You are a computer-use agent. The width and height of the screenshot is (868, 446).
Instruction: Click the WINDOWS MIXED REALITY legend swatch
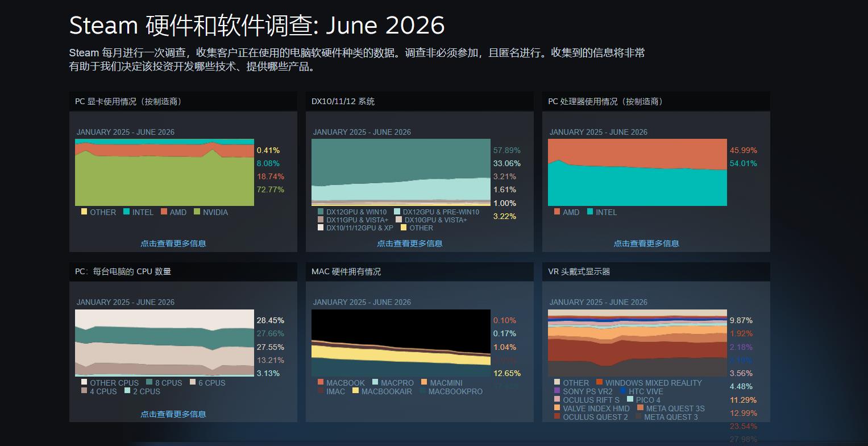(x=600, y=382)
